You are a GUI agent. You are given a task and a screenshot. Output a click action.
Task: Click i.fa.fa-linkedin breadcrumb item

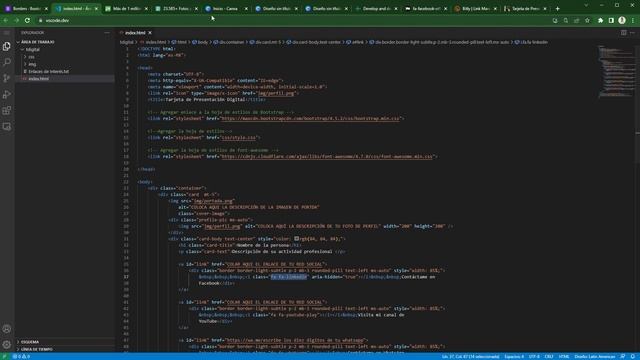point(532,42)
